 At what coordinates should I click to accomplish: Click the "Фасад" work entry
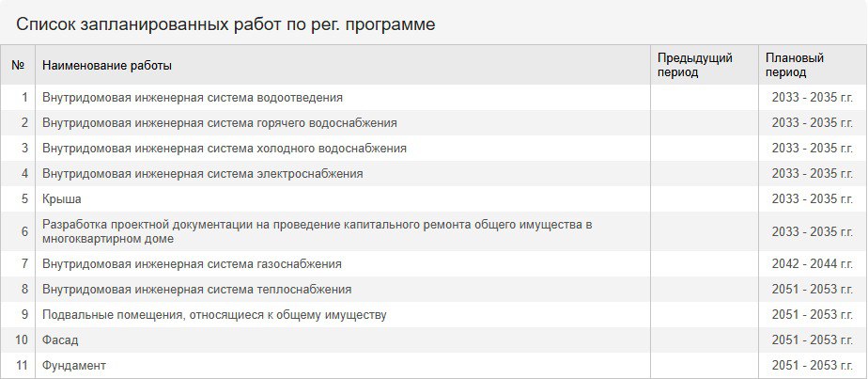pyautogui.click(x=60, y=340)
